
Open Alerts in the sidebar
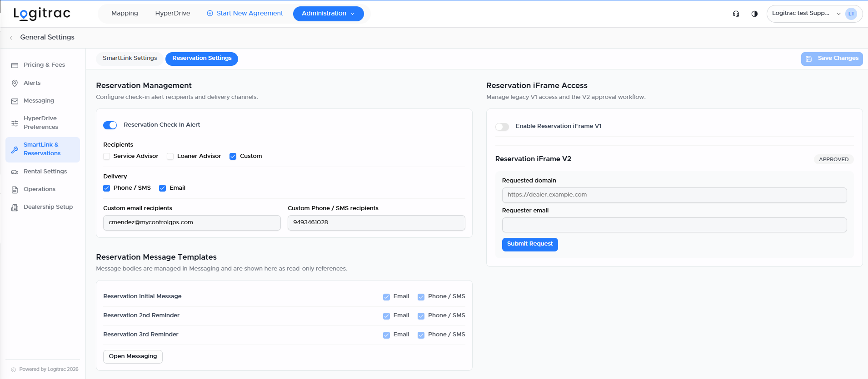click(43, 83)
